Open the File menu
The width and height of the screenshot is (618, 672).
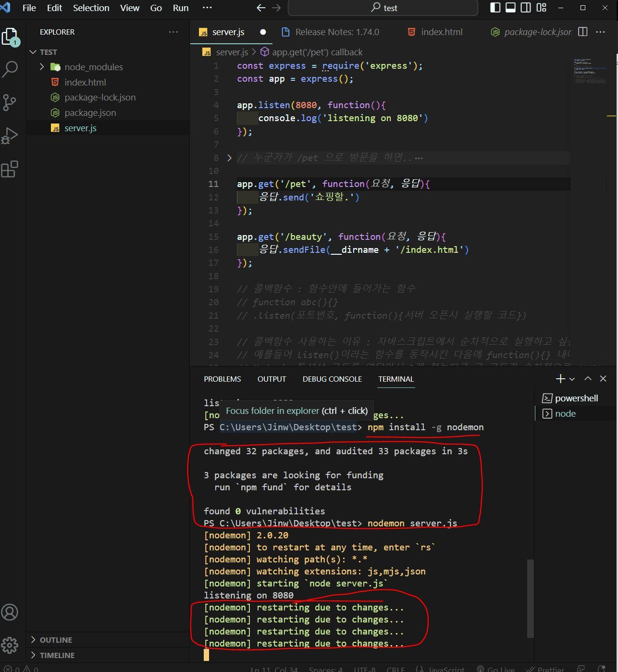pyautogui.click(x=29, y=8)
